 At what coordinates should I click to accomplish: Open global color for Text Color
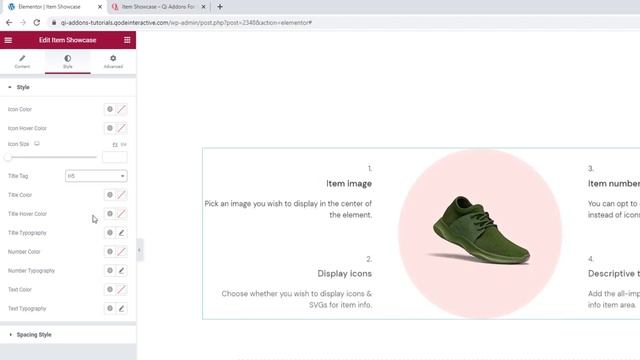click(110, 290)
